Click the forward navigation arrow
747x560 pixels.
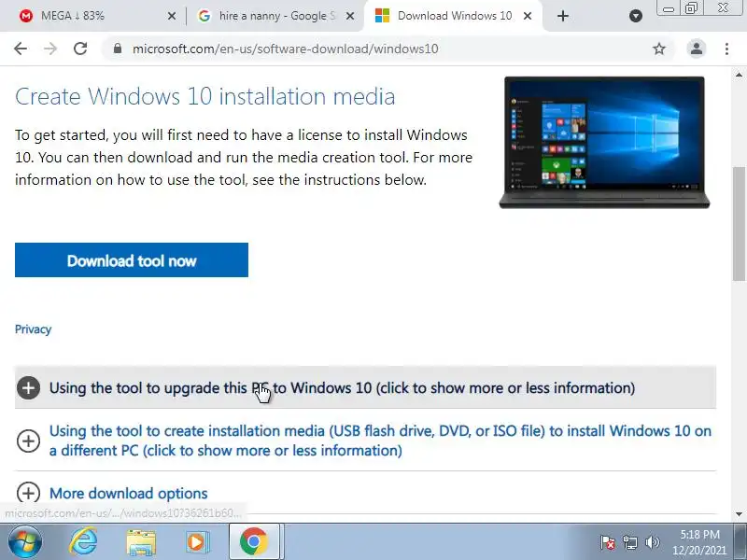click(50, 49)
